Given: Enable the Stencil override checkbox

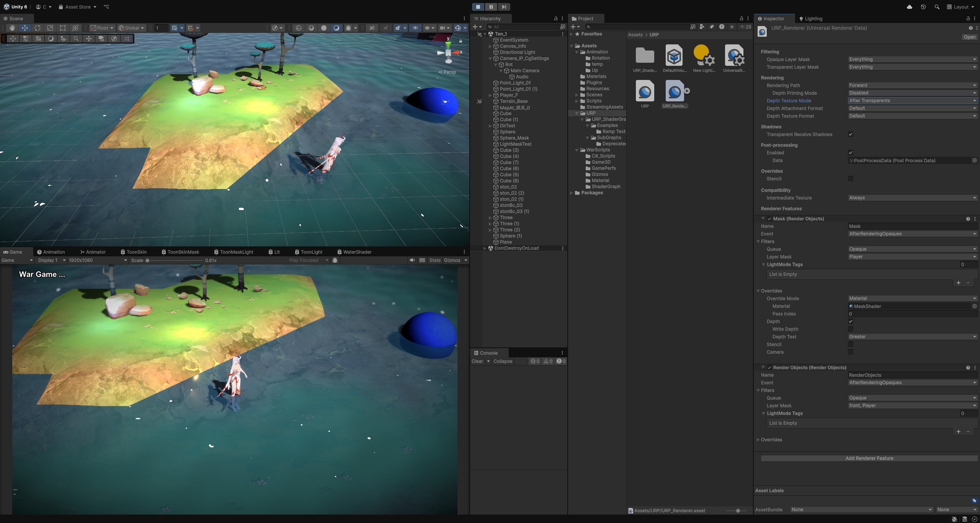Looking at the screenshot, I should pos(851,179).
